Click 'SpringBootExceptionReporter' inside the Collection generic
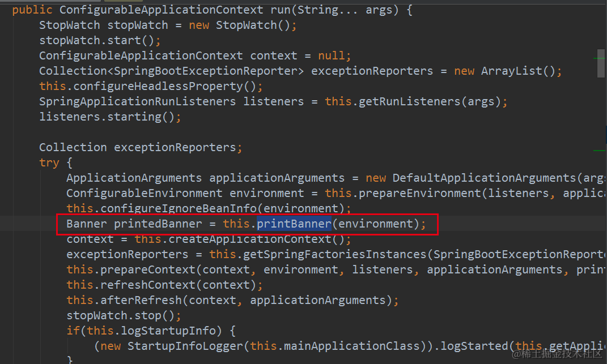The width and height of the screenshot is (607, 364). pyautogui.click(x=206, y=71)
